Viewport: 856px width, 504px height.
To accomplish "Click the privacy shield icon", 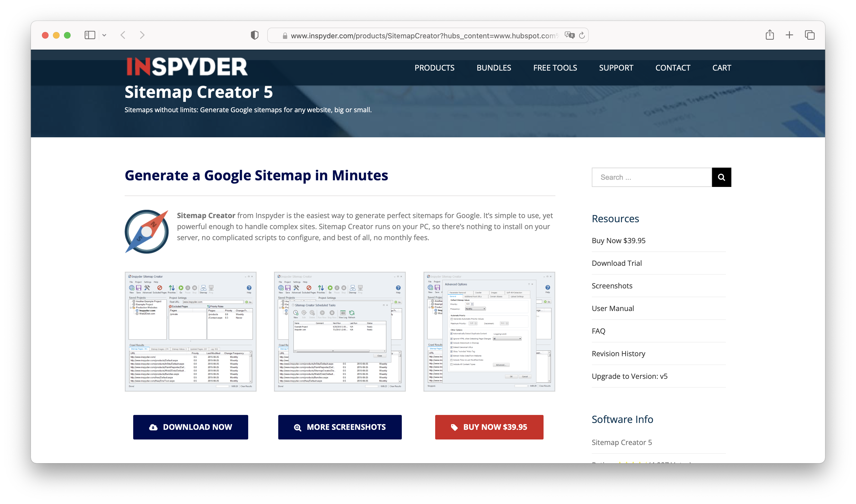I will pyautogui.click(x=255, y=35).
